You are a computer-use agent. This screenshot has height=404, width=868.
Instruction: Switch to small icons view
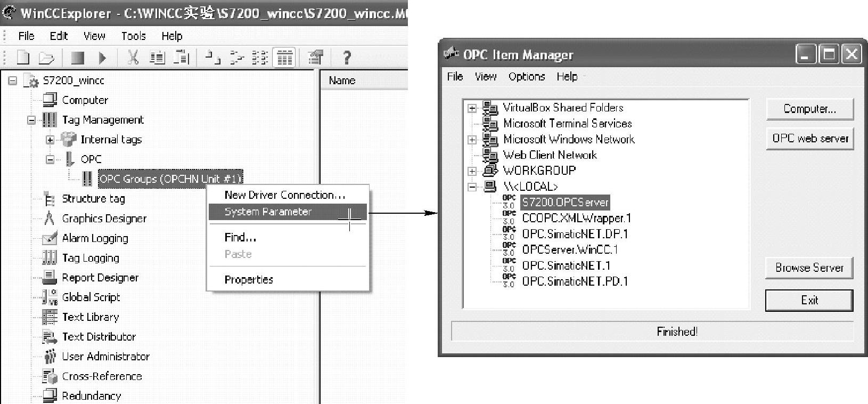click(x=236, y=58)
